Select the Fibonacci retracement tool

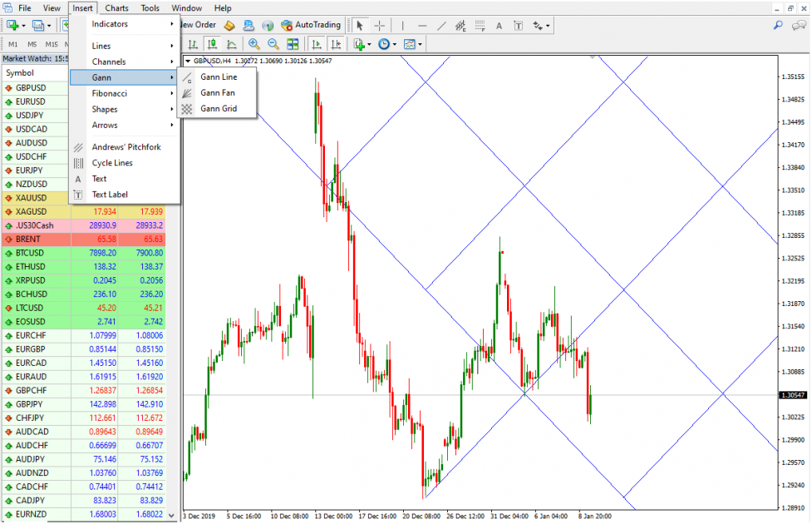[480, 26]
